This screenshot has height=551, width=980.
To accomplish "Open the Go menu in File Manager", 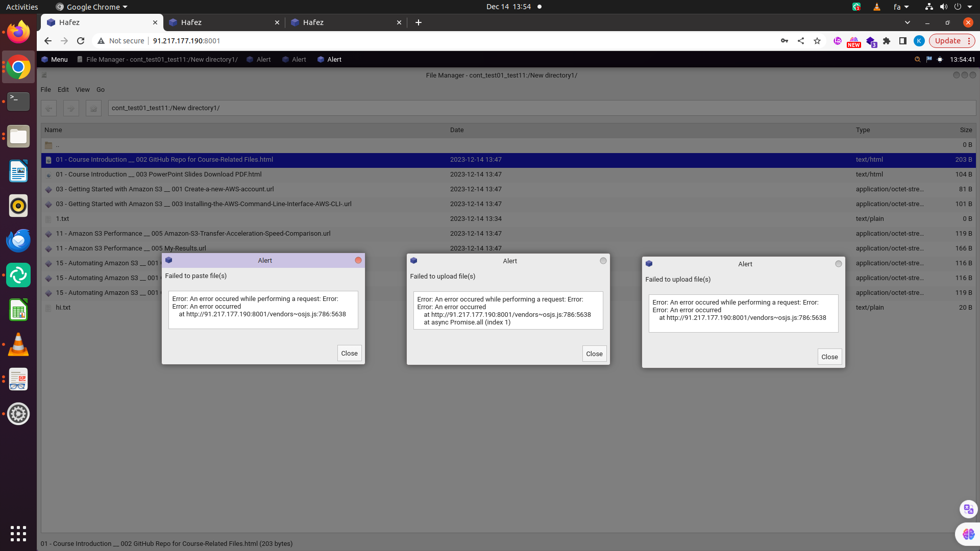I will [x=101, y=89].
